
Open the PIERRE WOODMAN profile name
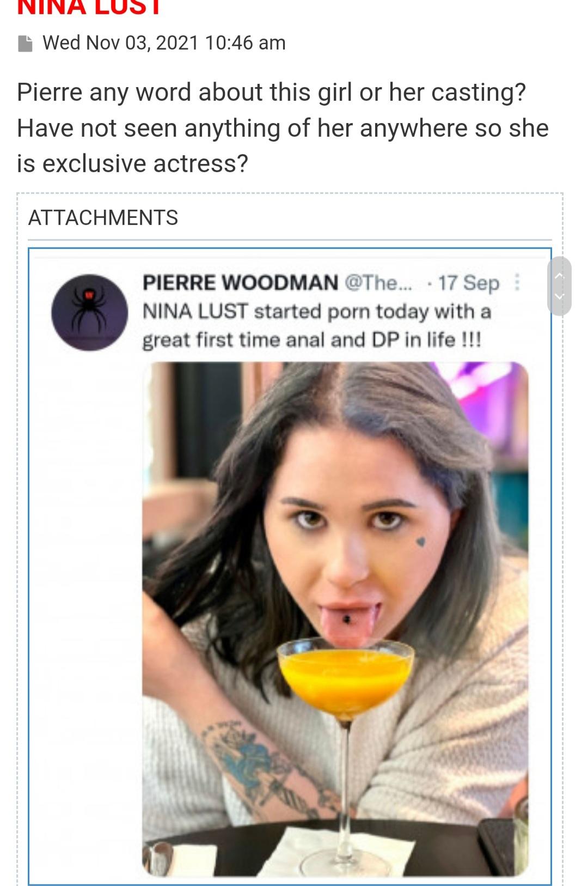pos(240,283)
